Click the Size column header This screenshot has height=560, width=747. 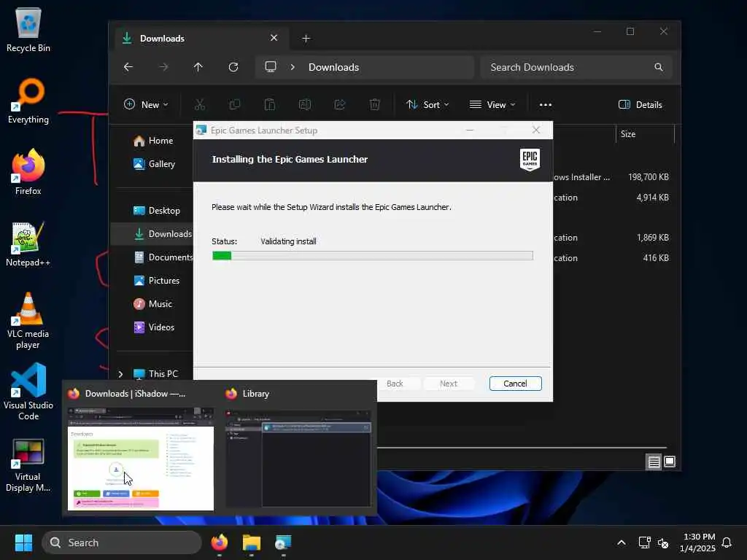coord(645,134)
